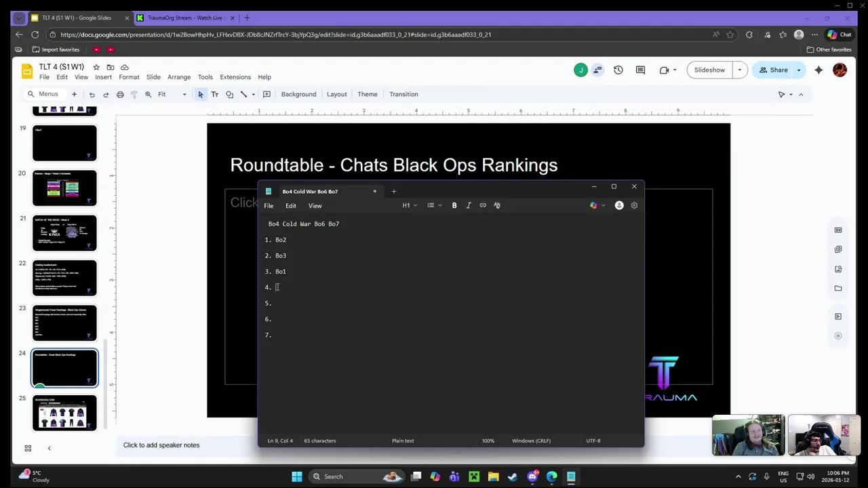Click the Notepad italic formatting icon
Screen dimensions: 868x488
469,205
